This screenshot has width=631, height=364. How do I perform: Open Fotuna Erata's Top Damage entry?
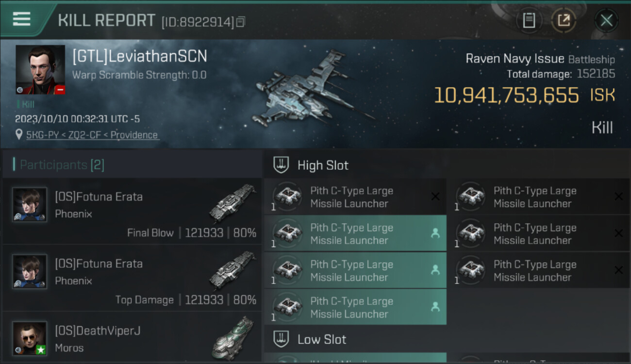tap(132, 278)
